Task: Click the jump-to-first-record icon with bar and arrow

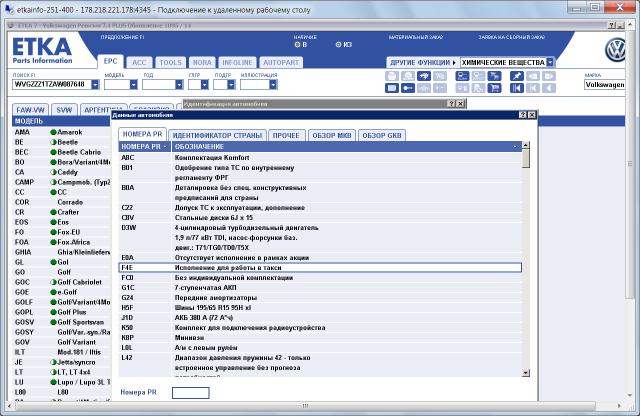Action: pos(516,88)
